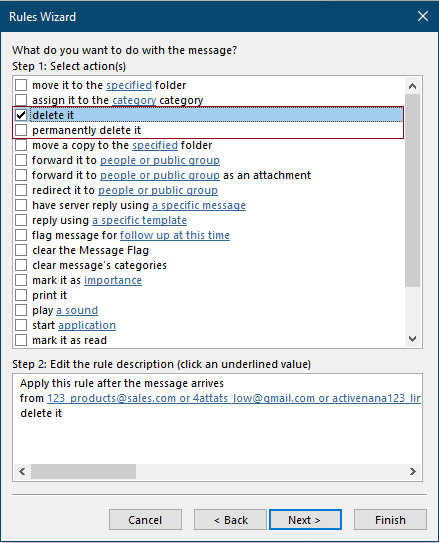Viewport: 439px width, 543px height.
Task: Check "clear the Message Flag" action
Action: pos(21,250)
